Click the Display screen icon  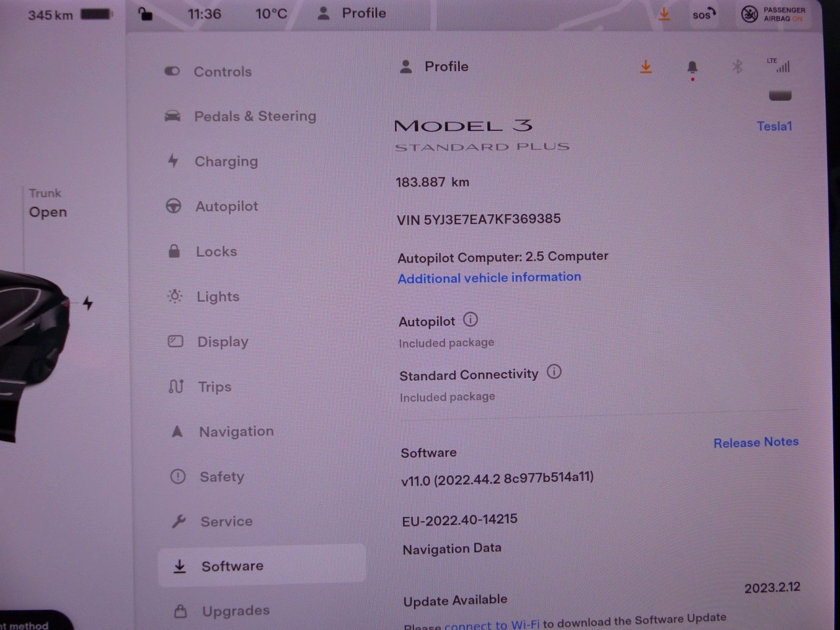pos(175,342)
